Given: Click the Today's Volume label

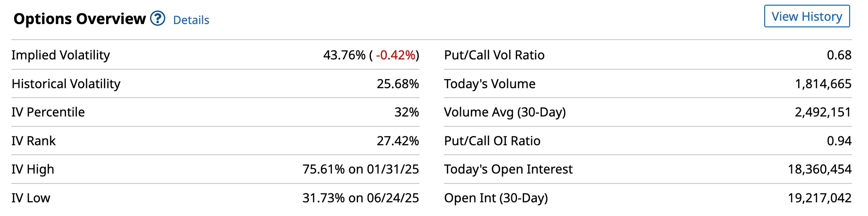Looking at the screenshot, I should [490, 84].
